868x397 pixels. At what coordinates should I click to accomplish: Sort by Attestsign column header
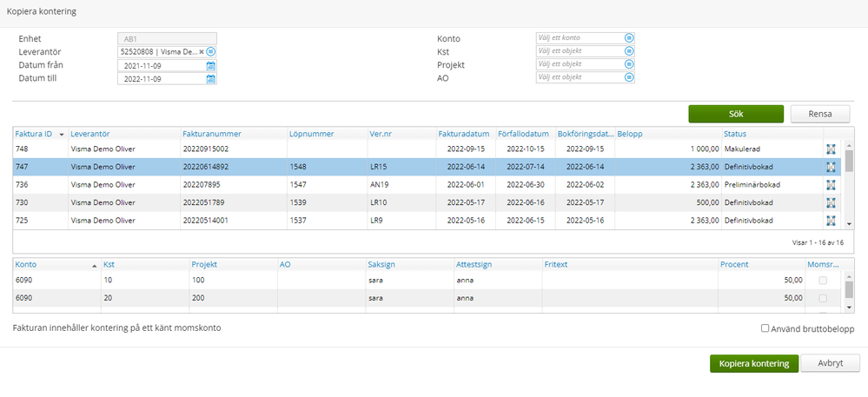pyautogui.click(x=474, y=265)
